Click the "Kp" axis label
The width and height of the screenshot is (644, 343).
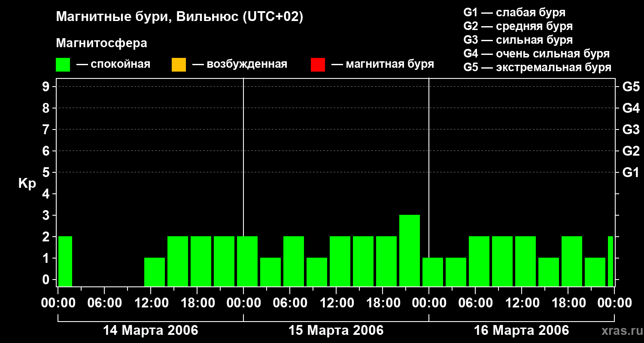tap(27, 184)
